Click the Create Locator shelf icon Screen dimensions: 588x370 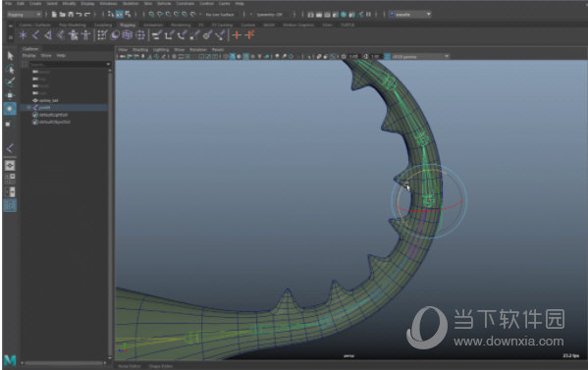coord(24,35)
